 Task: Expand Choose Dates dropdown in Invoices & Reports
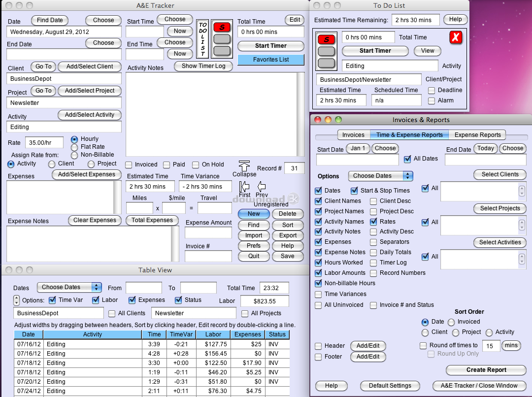(380, 176)
